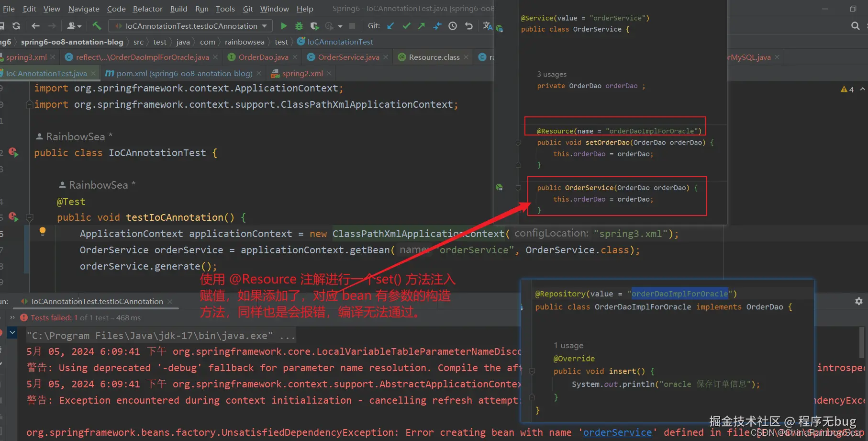This screenshot has width=868, height=441.
Task: Click the 'src' breadcrumb segment
Action: pos(138,42)
